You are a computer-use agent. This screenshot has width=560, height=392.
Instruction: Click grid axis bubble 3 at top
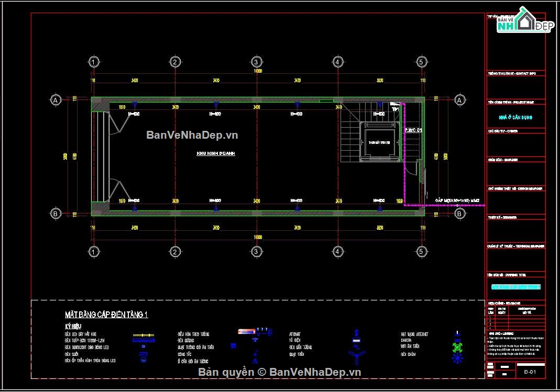tap(256, 62)
